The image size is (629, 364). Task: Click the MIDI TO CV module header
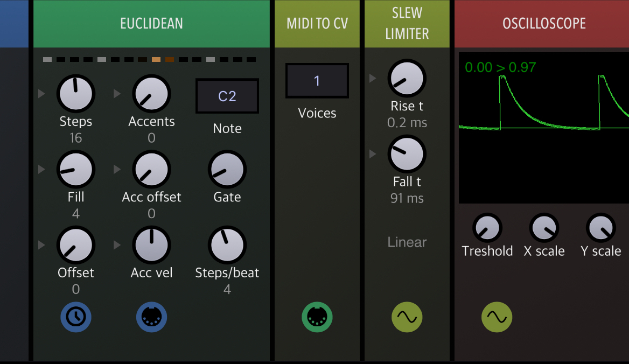tap(317, 24)
